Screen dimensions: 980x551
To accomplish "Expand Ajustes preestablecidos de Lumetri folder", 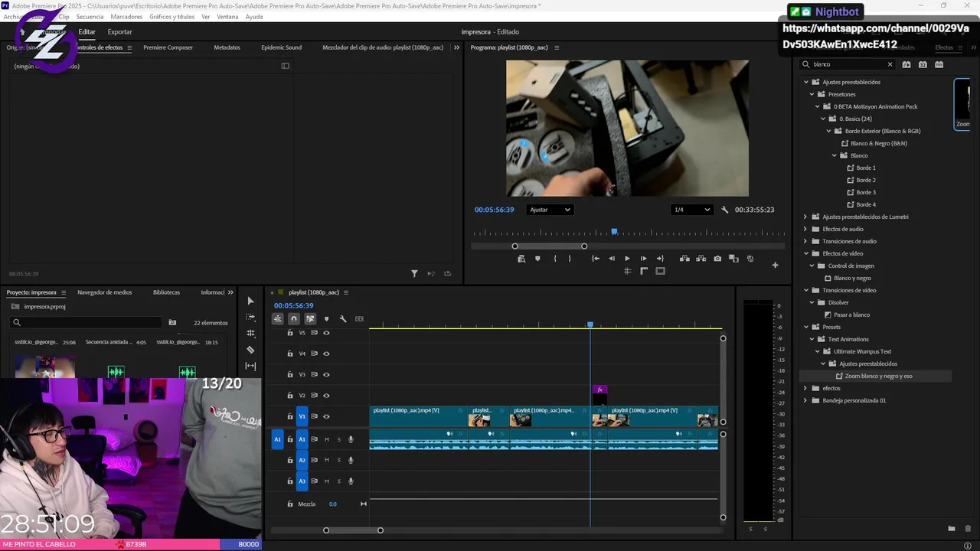I will point(805,217).
